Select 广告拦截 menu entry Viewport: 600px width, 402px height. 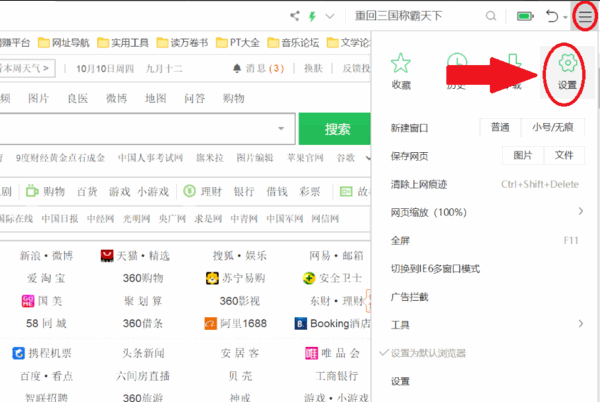tap(411, 296)
